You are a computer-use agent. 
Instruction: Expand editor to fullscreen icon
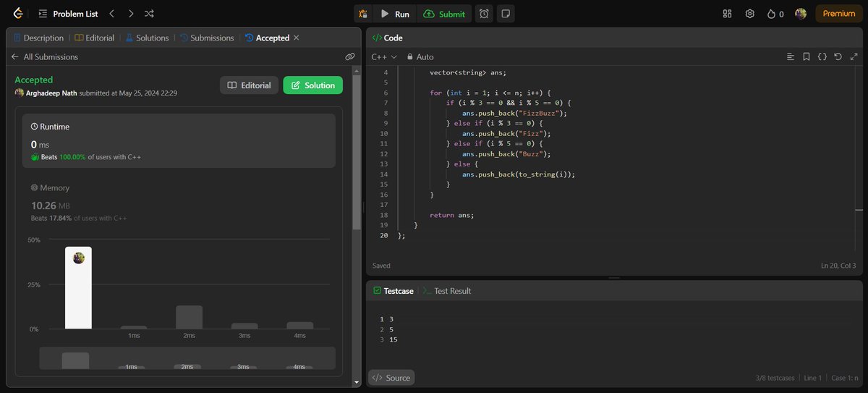point(854,56)
